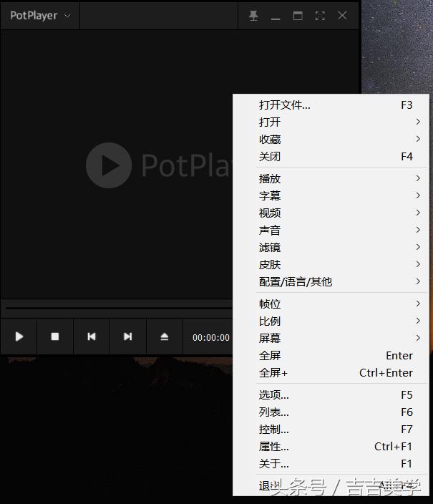Select 全屏+ (Ctrl+Enter) menu item
This screenshot has height=504, width=433.
pyautogui.click(x=331, y=373)
